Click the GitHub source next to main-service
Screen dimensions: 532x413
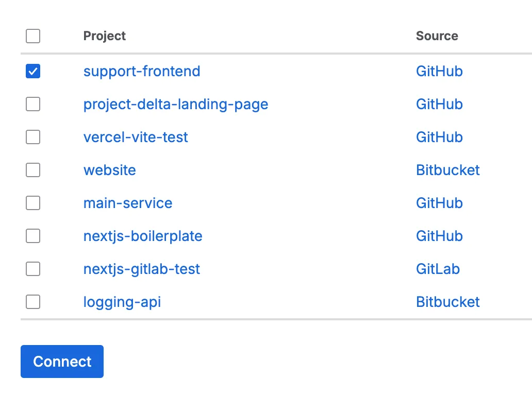pyautogui.click(x=439, y=203)
